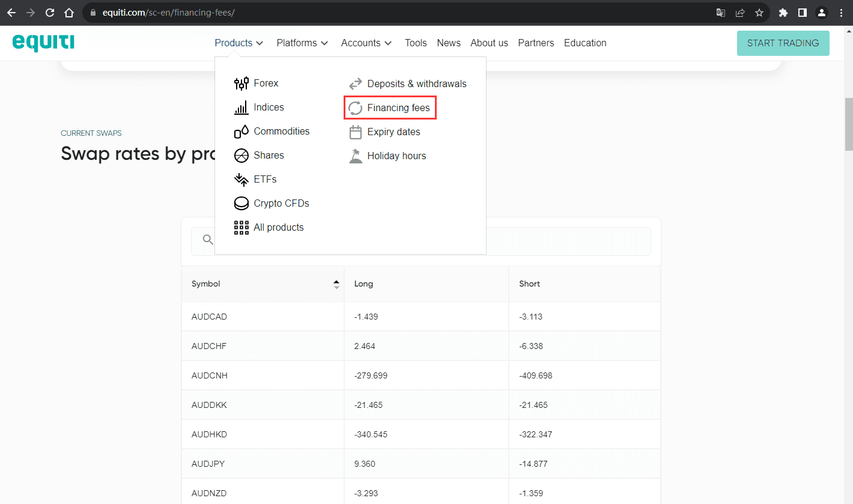This screenshot has width=853, height=504.
Task: Click the -279.699 long value
Action: click(x=371, y=375)
